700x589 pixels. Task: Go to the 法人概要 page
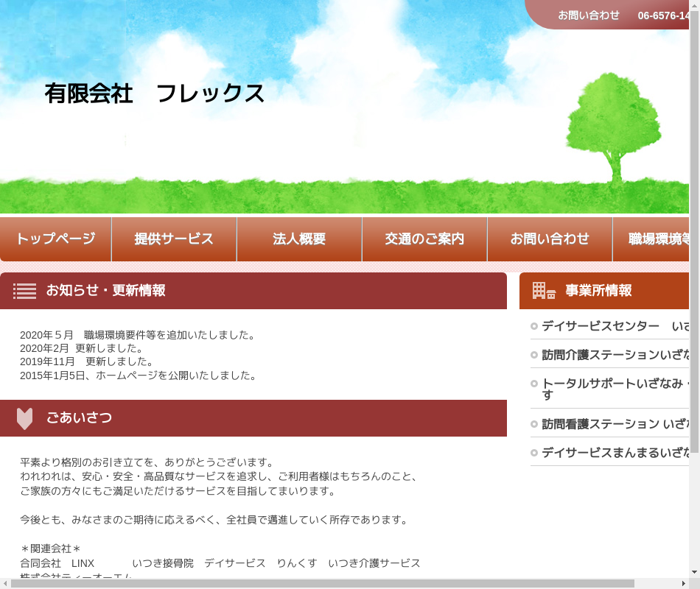tap(299, 239)
